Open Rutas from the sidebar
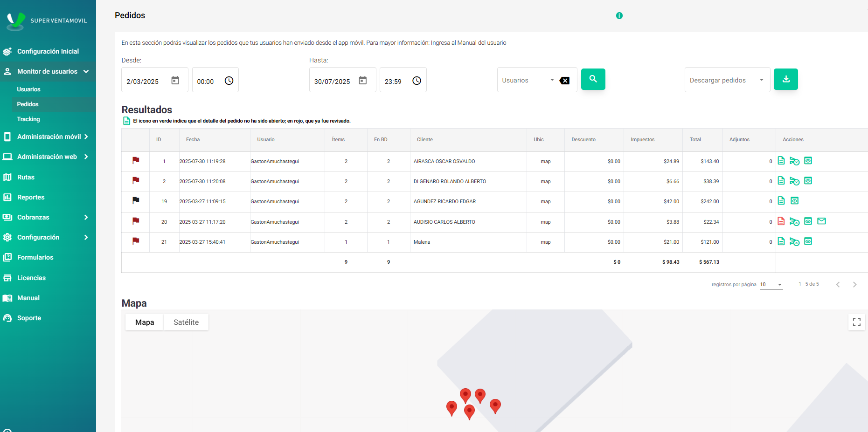868x432 pixels. [26, 177]
